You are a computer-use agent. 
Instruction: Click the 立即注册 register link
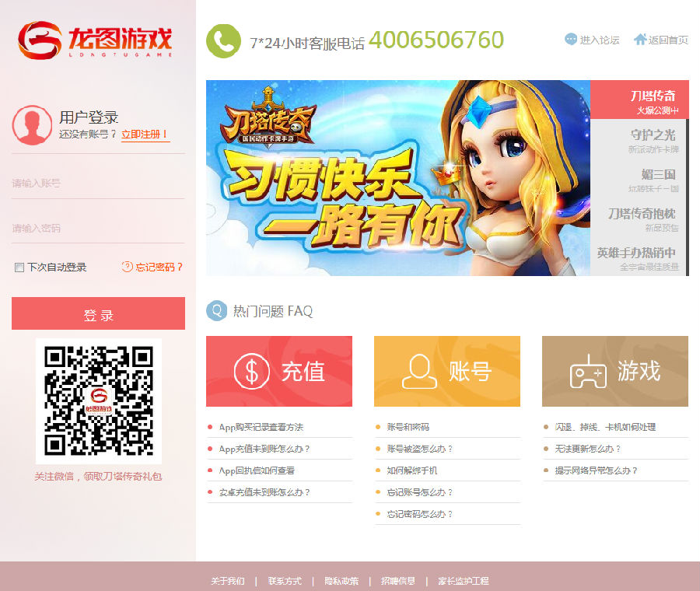coord(145,135)
